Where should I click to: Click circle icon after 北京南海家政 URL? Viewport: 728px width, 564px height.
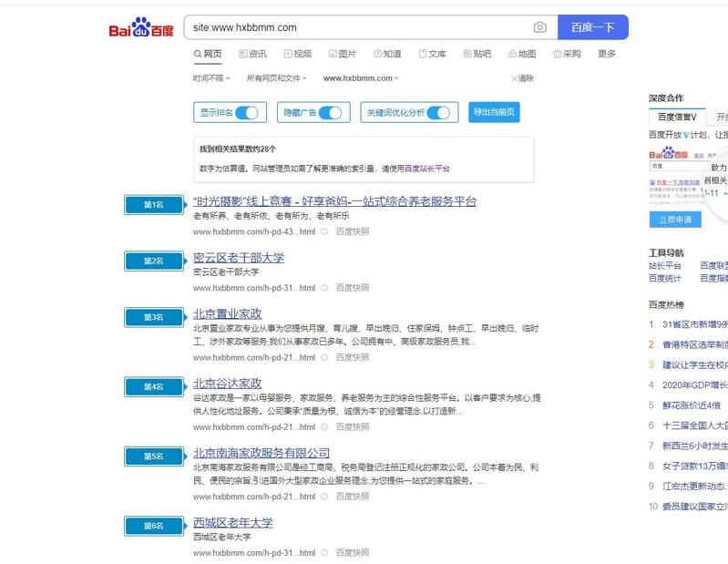tap(324, 497)
